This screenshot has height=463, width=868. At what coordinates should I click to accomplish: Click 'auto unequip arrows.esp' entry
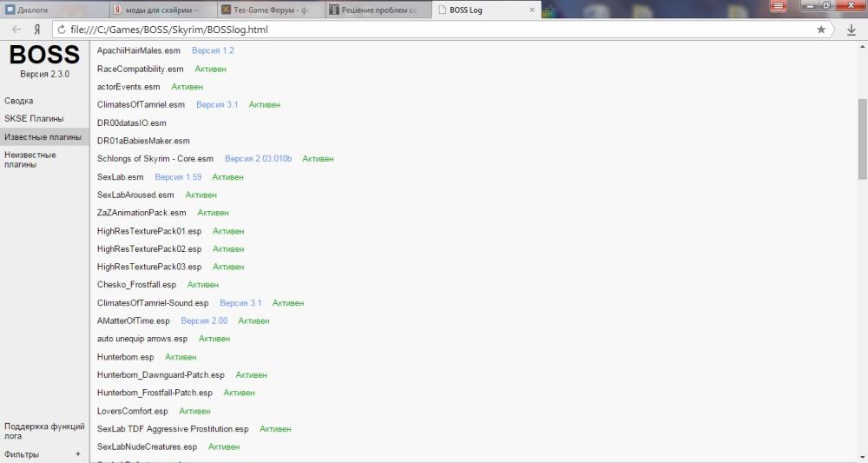click(141, 339)
